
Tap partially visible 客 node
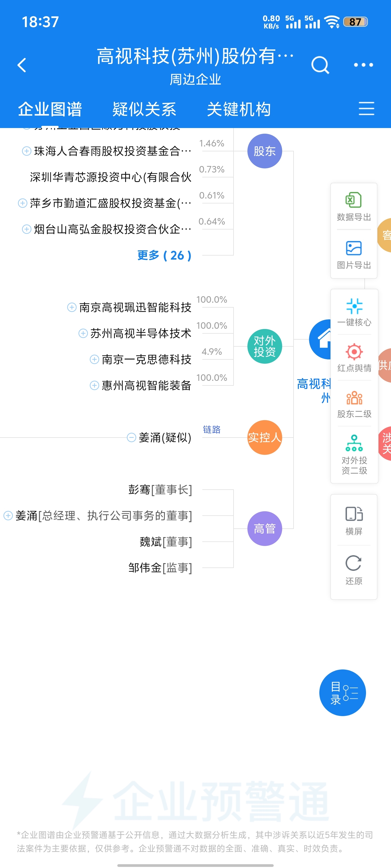[384, 235]
